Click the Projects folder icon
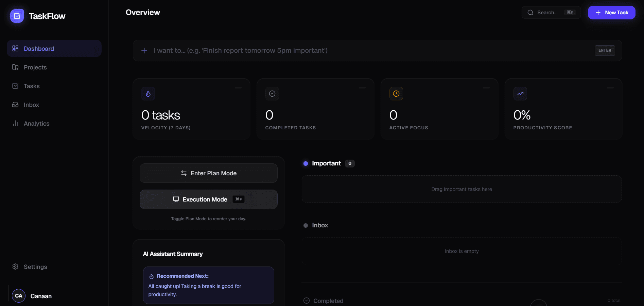Image resolution: width=644 pixels, height=306 pixels. click(15, 67)
